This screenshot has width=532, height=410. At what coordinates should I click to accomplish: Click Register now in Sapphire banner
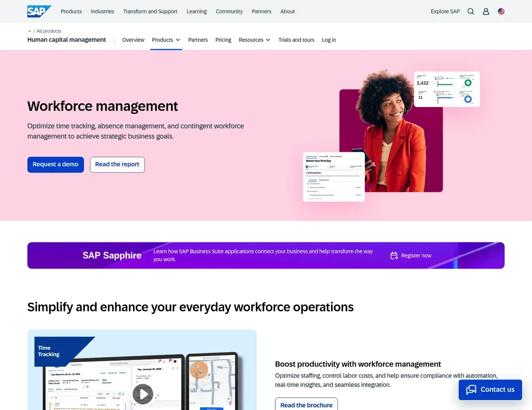(416, 256)
